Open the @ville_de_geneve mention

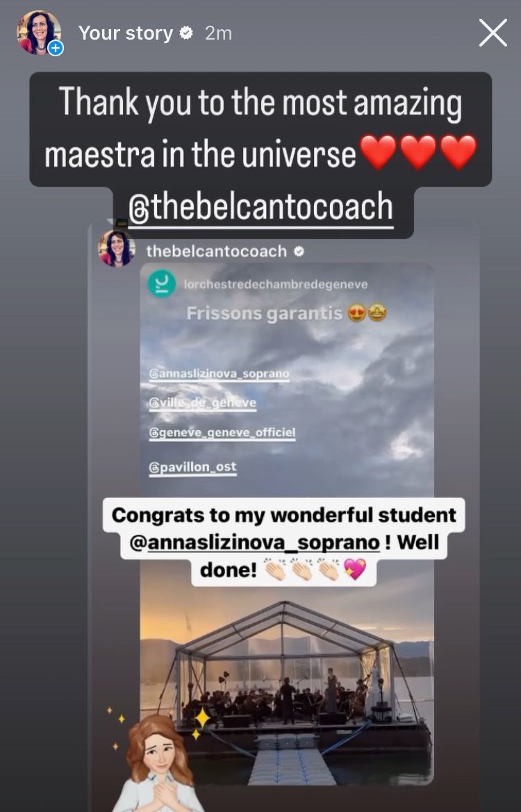point(203,403)
